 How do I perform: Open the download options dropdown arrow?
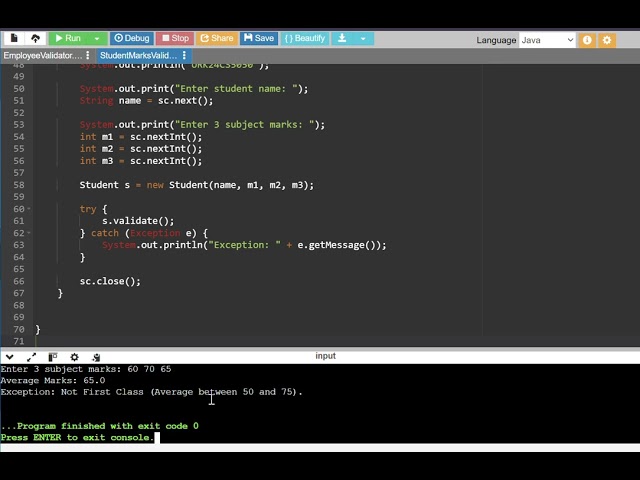click(x=363, y=38)
